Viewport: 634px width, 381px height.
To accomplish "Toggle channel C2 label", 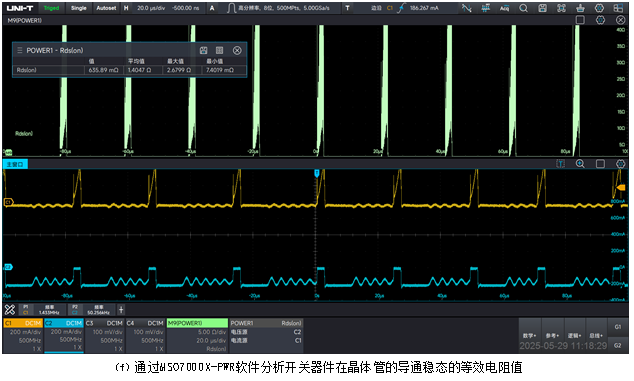I will point(64,323).
